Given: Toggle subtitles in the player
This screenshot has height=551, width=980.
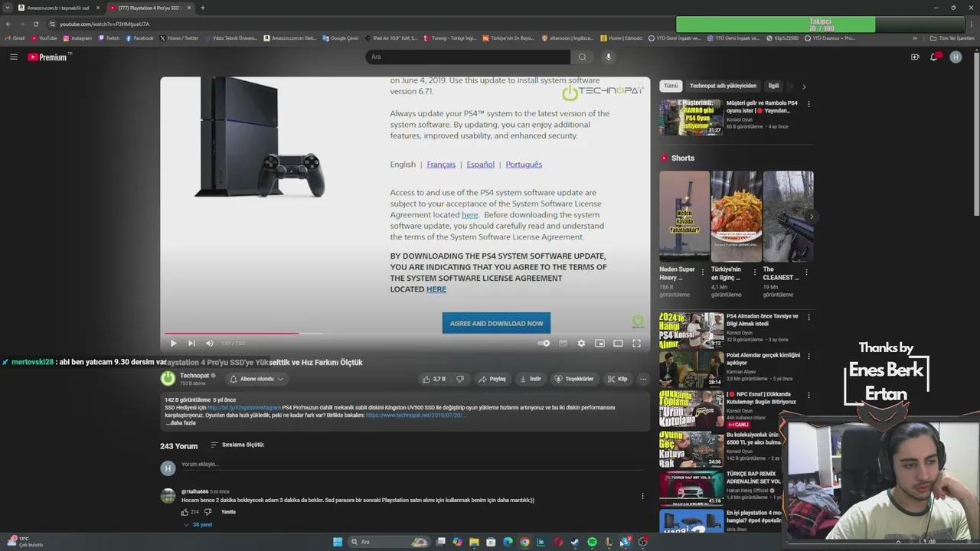Looking at the screenshot, I should (563, 344).
